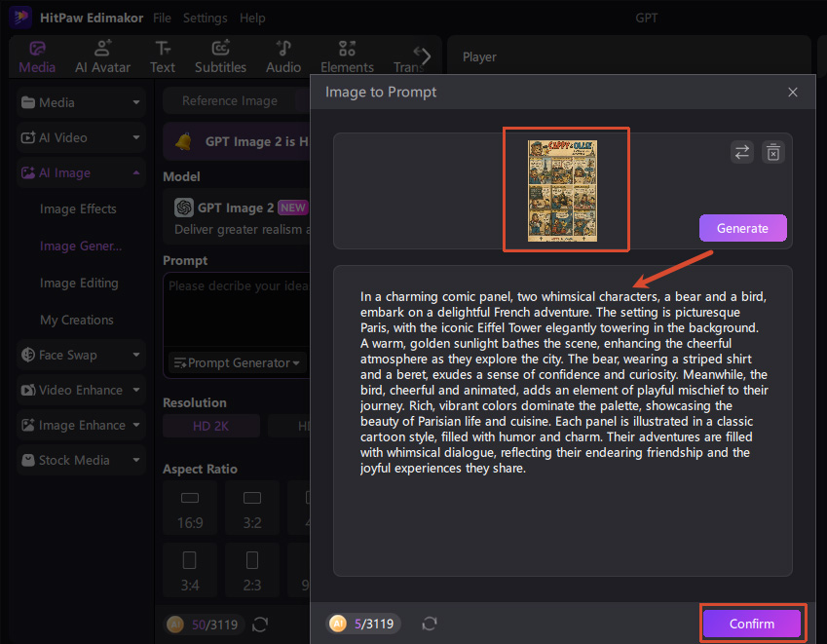
Task: Refresh credits beside 5/3119
Action: (x=430, y=624)
